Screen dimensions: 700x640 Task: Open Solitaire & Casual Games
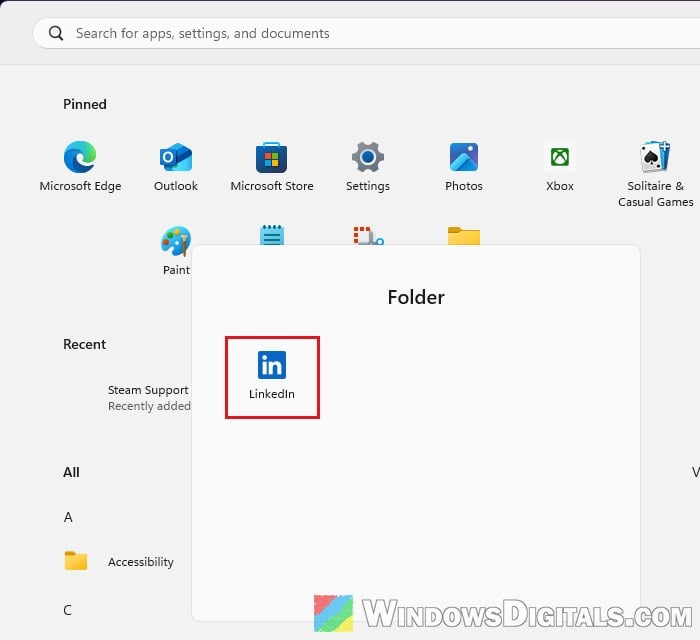click(655, 174)
